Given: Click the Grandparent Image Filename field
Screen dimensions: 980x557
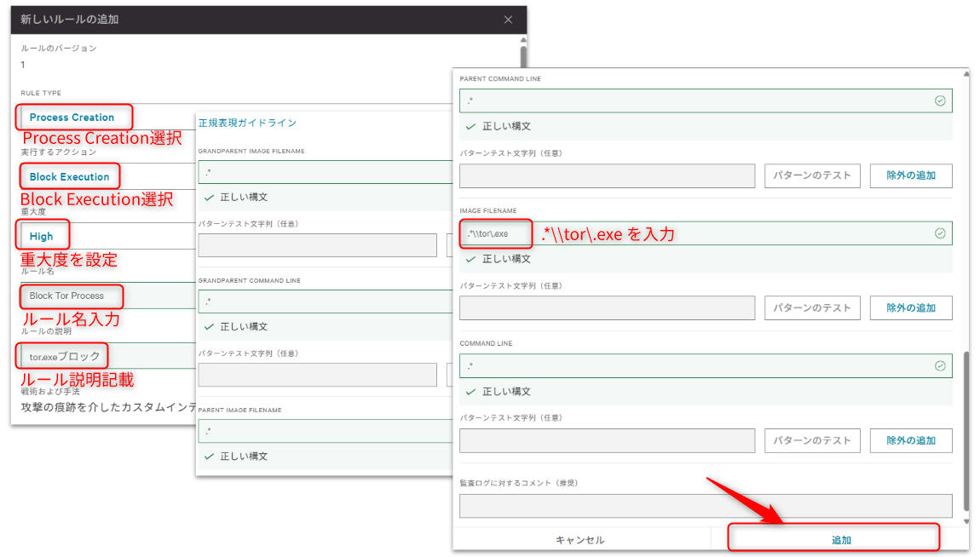Looking at the screenshot, I should pos(324,172).
